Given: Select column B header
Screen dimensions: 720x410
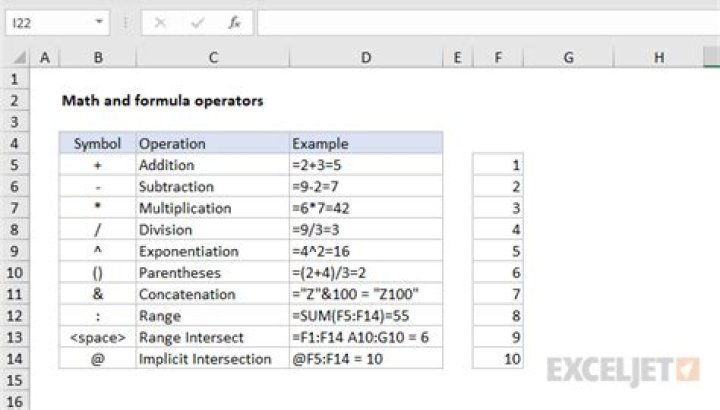Looking at the screenshot, I should point(98,58).
